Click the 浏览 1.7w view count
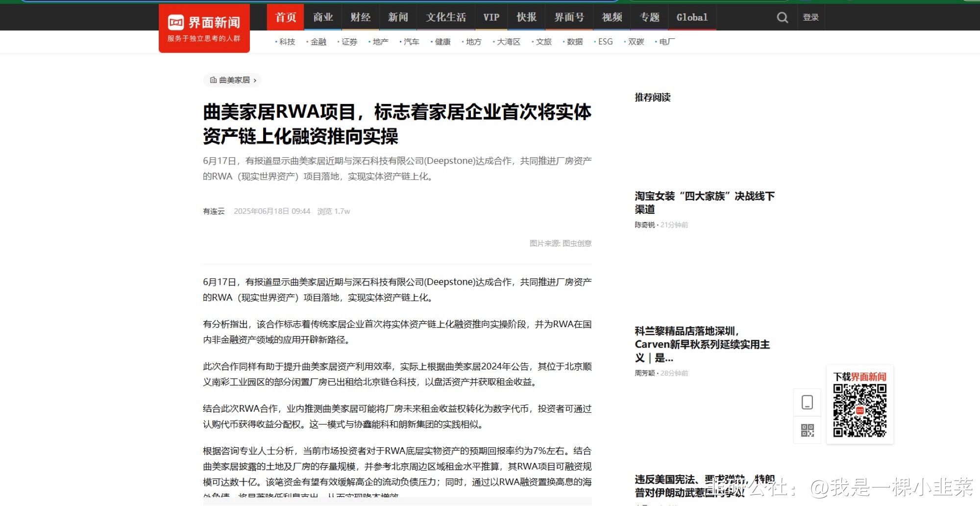The width and height of the screenshot is (980, 506). pos(333,211)
